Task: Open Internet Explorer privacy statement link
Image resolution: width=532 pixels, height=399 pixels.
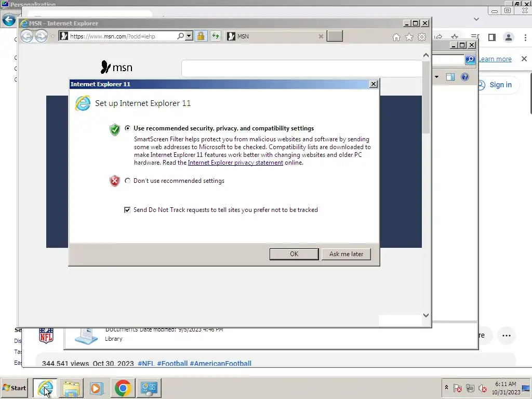Action: (x=235, y=163)
